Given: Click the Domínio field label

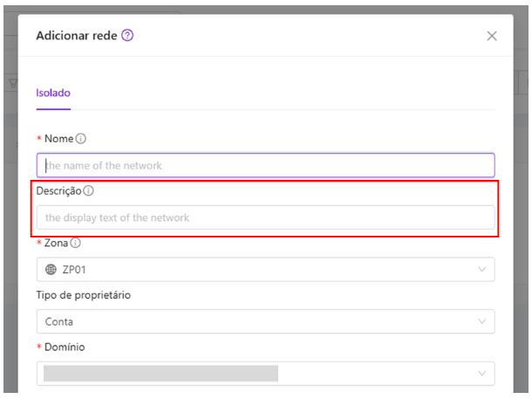Looking at the screenshot, I should 65,347.
